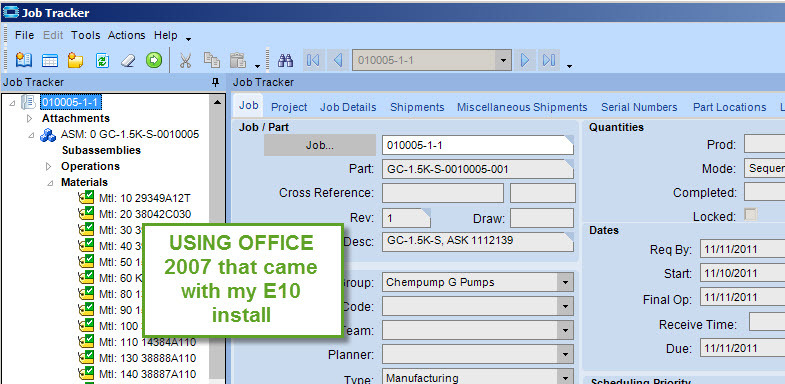Collapse the Materials tree node

click(50, 183)
